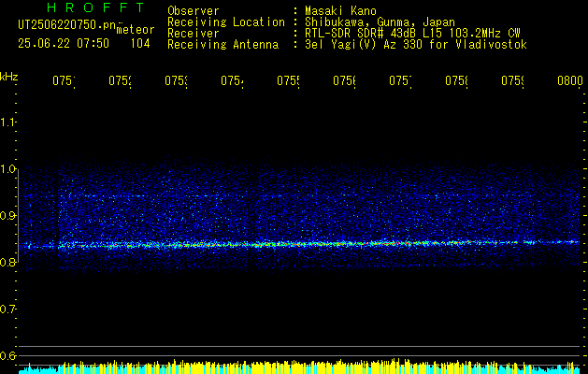Click the Receiving Location label
Image resolution: width=588 pixels, height=374 pixels.
[x=226, y=22]
